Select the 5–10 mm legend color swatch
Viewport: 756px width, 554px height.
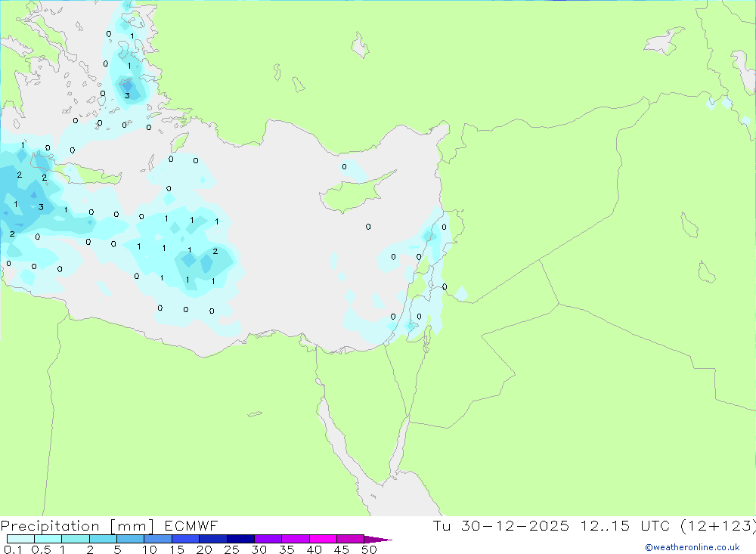point(131,539)
